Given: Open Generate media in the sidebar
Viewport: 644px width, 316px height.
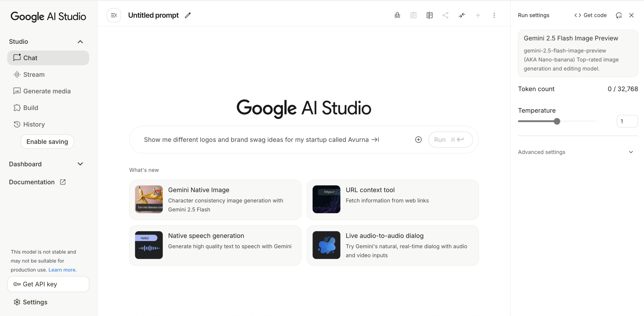Looking at the screenshot, I should (48, 91).
